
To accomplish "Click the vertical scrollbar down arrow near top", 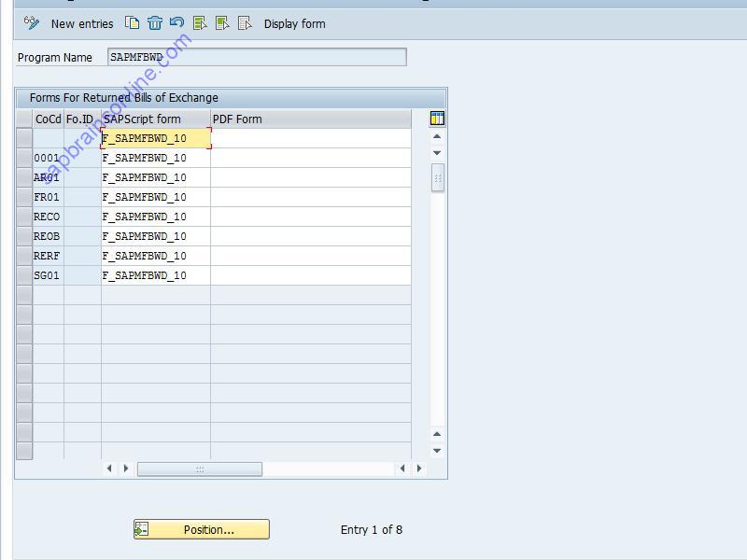I will pos(437,153).
